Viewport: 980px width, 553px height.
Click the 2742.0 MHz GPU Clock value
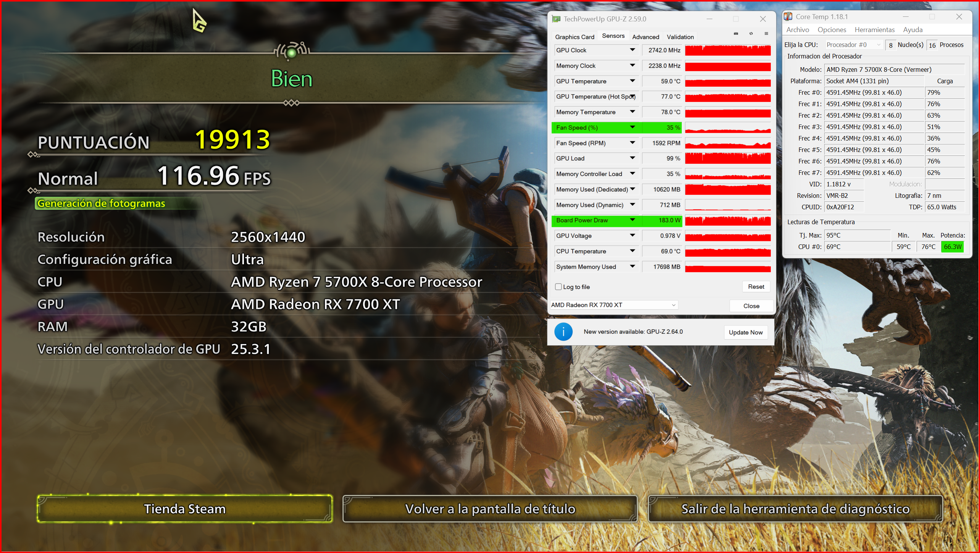point(662,50)
